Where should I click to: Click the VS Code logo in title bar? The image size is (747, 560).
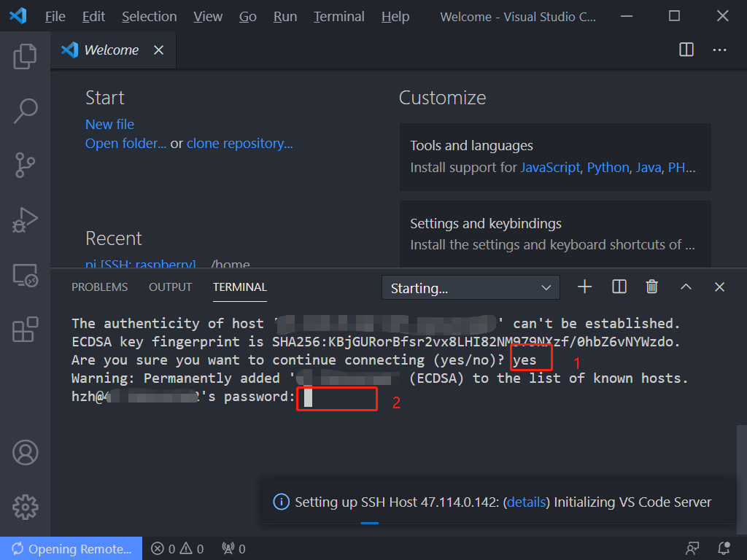tap(18, 16)
